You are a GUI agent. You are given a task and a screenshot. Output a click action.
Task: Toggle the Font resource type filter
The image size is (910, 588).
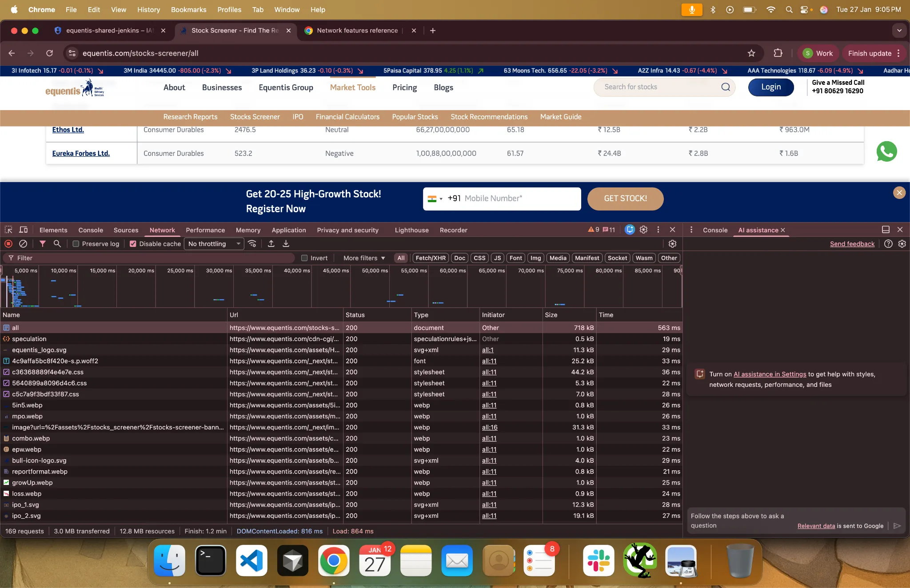point(516,258)
